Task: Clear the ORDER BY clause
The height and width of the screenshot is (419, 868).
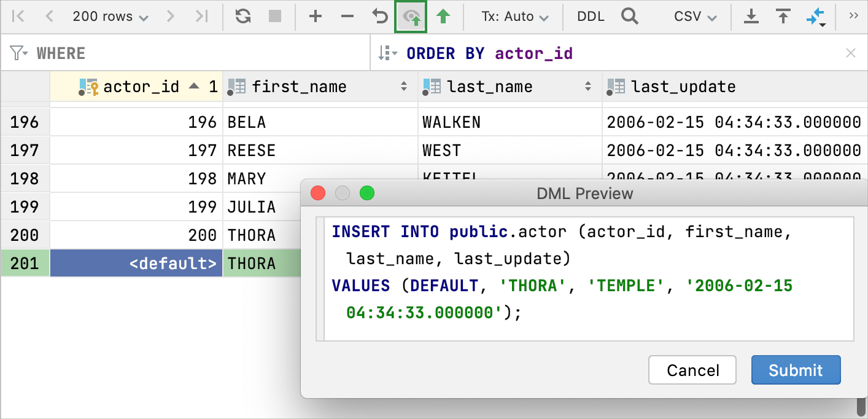Action: [x=851, y=53]
